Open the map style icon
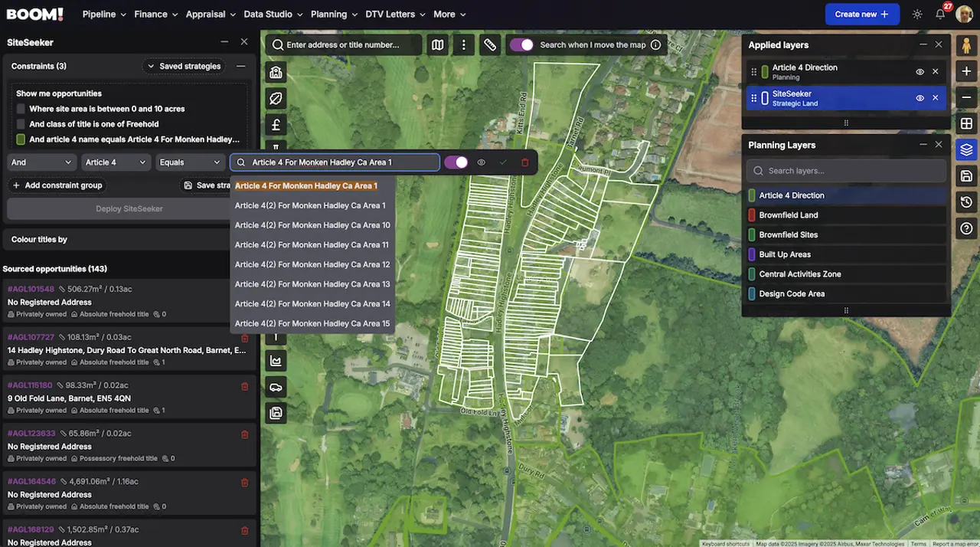 coord(437,45)
